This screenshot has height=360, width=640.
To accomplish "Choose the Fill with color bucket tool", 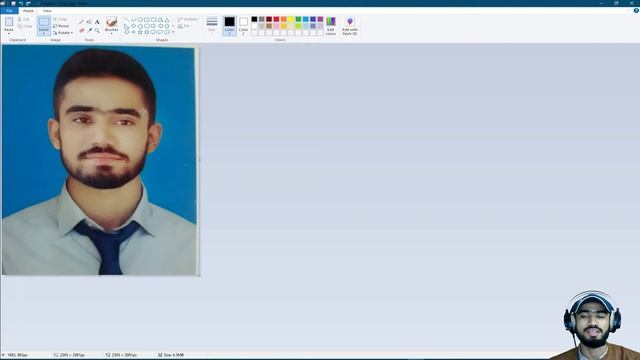I will coord(89,22).
